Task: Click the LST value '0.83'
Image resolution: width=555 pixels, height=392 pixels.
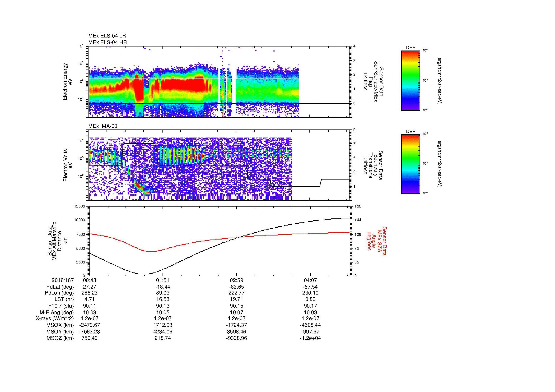Action: coord(310,300)
